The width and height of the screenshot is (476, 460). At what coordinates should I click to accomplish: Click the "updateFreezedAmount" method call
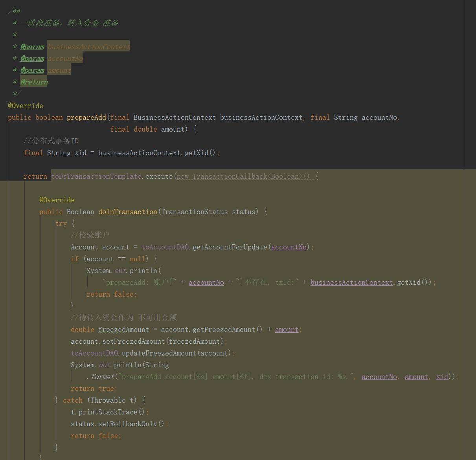(159, 353)
